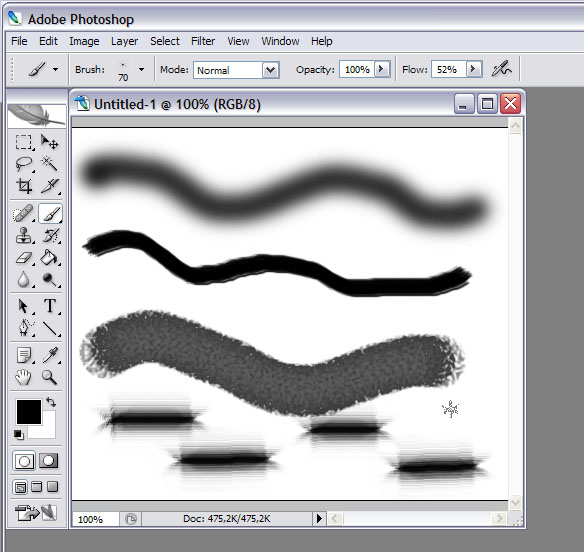Toggle the Airbrush option
The width and height of the screenshot is (584, 552).
coord(501,69)
